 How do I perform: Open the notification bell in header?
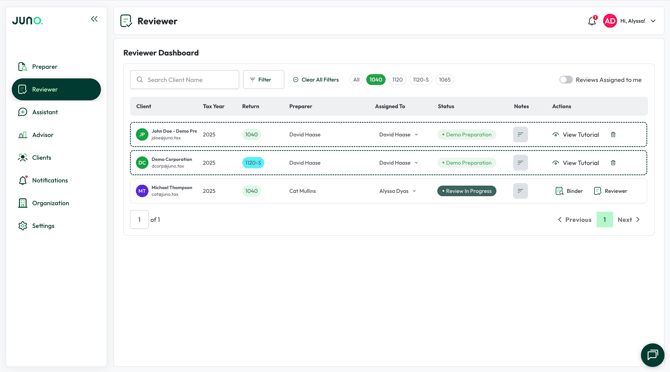[x=592, y=21]
